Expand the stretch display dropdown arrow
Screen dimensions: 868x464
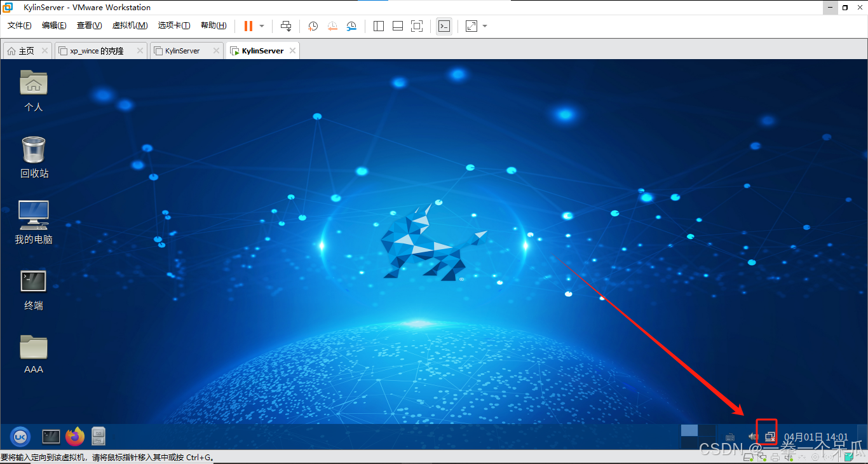tap(485, 26)
